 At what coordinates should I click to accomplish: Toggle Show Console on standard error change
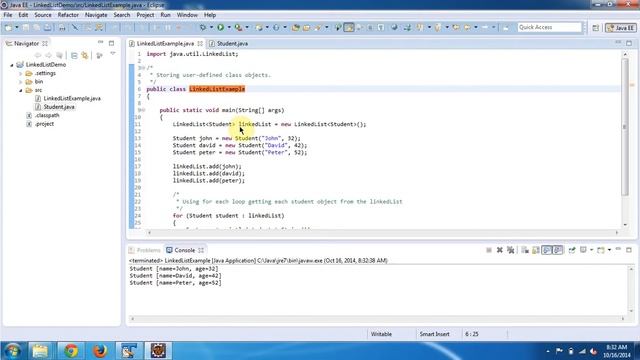pos(558,250)
